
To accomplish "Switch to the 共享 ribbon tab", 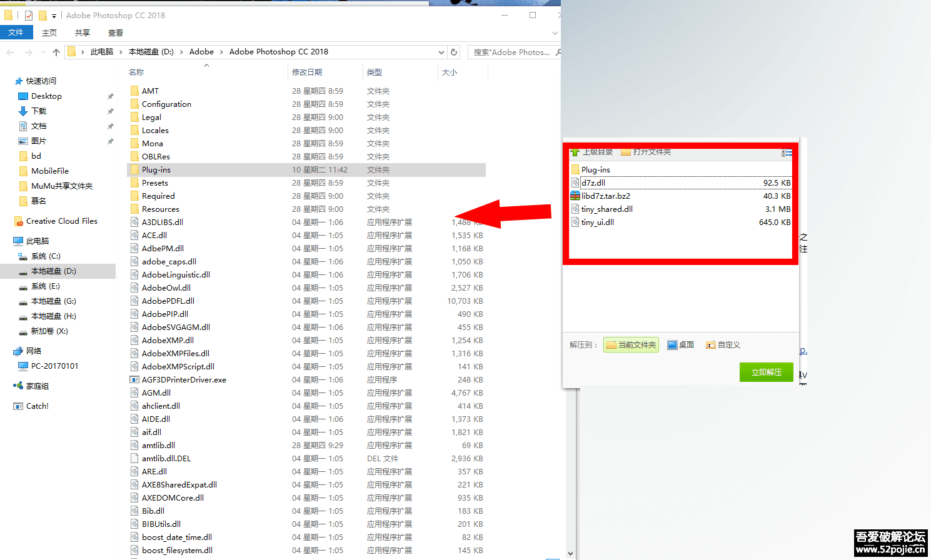I will pyautogui.click(x=82, y=33).
